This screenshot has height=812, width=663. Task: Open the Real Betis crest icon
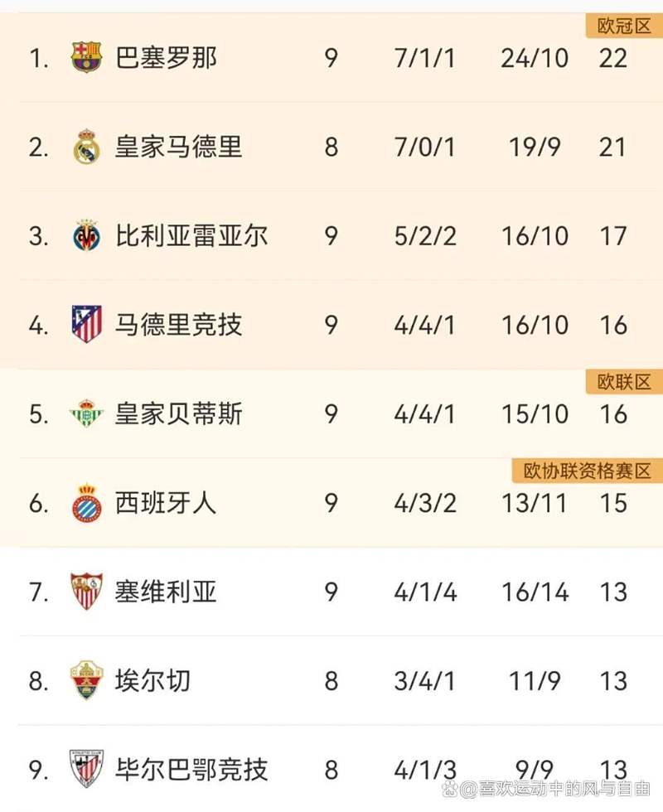click(x=86, y=413)
